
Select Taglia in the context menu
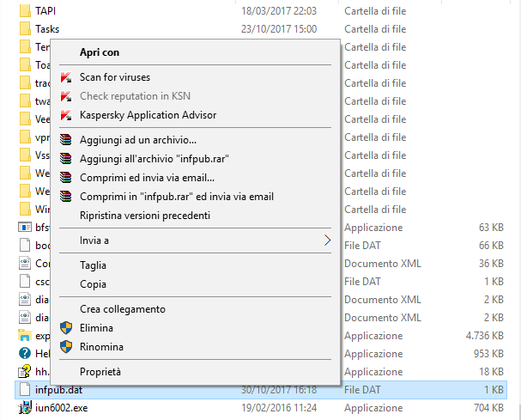click(x=93, y=265)
